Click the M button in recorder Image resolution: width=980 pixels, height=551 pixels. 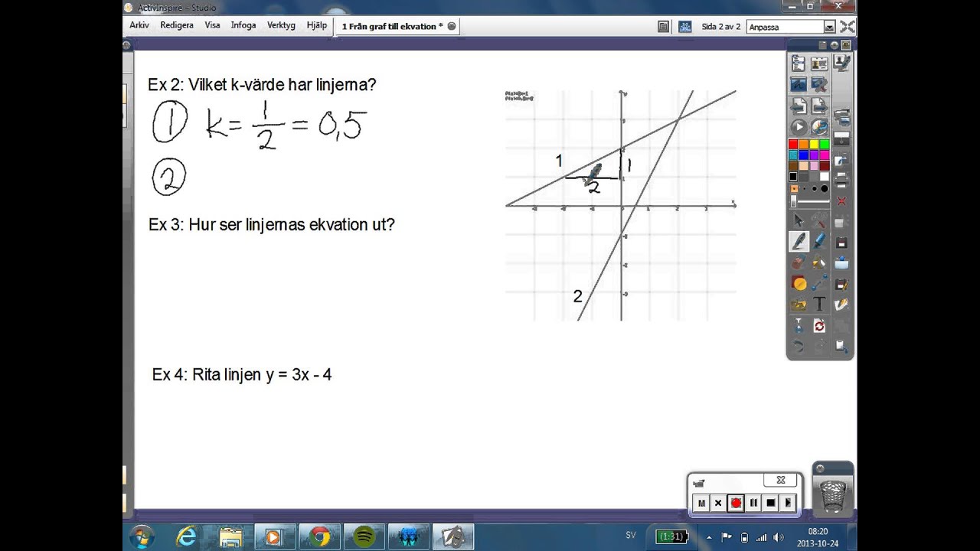coord(701,503)
